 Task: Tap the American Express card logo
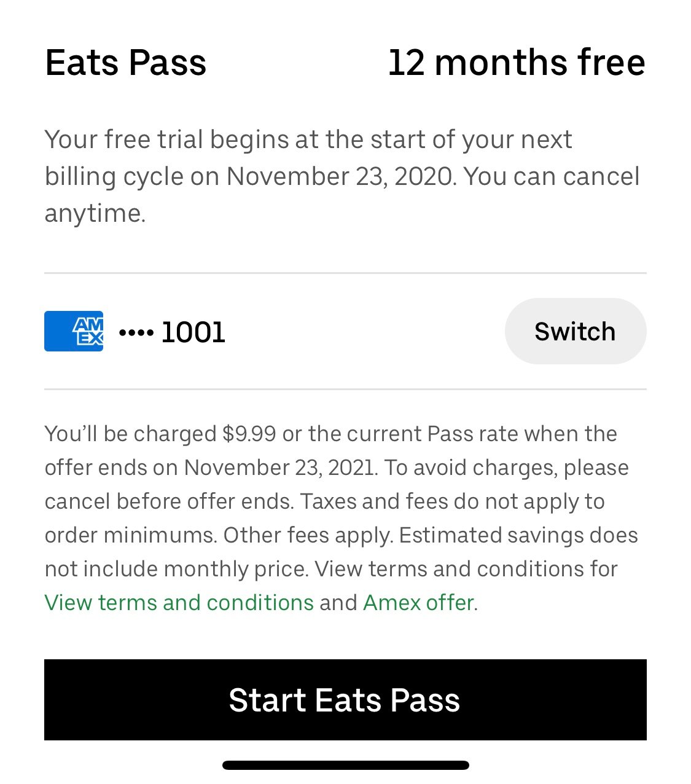point(74,331)
